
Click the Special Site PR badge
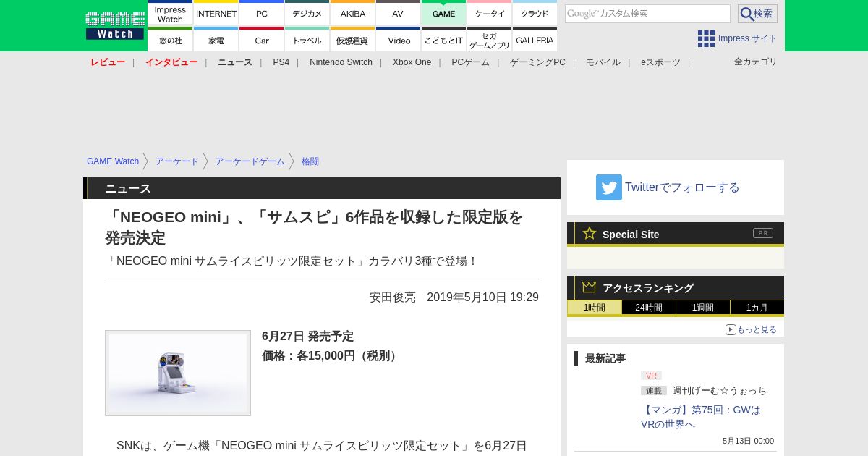click(x=763, y=233)
